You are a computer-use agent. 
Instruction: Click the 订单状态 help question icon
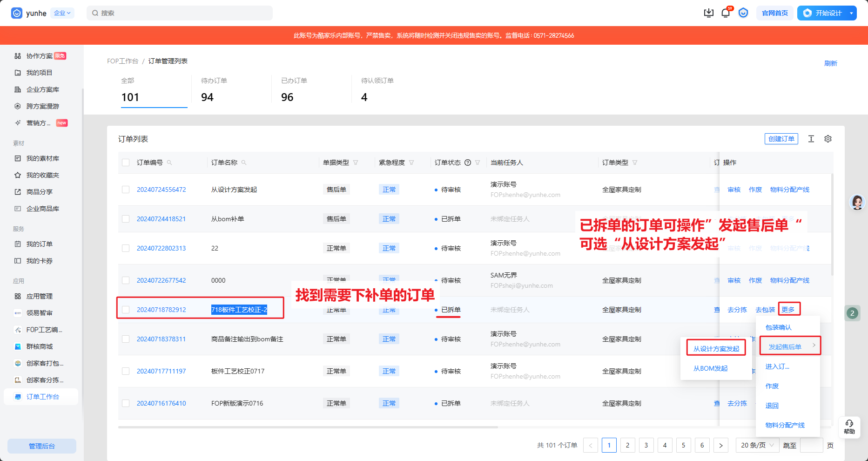coord(468,163)
